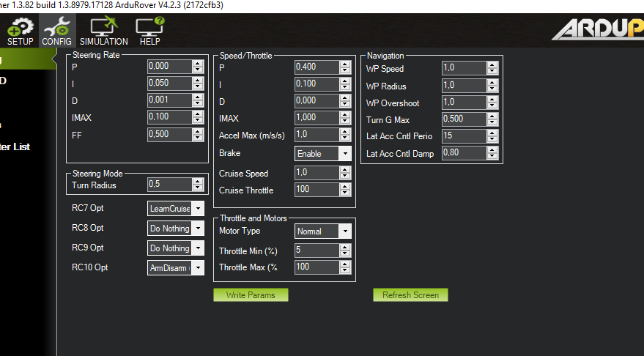Click the Lat Acc Cntl Perio field

[463, 136]
